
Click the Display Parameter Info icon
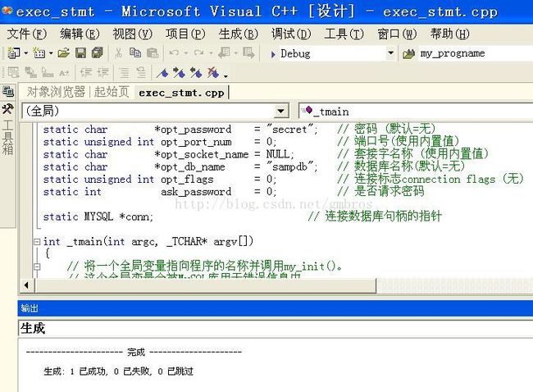[30, 72]
